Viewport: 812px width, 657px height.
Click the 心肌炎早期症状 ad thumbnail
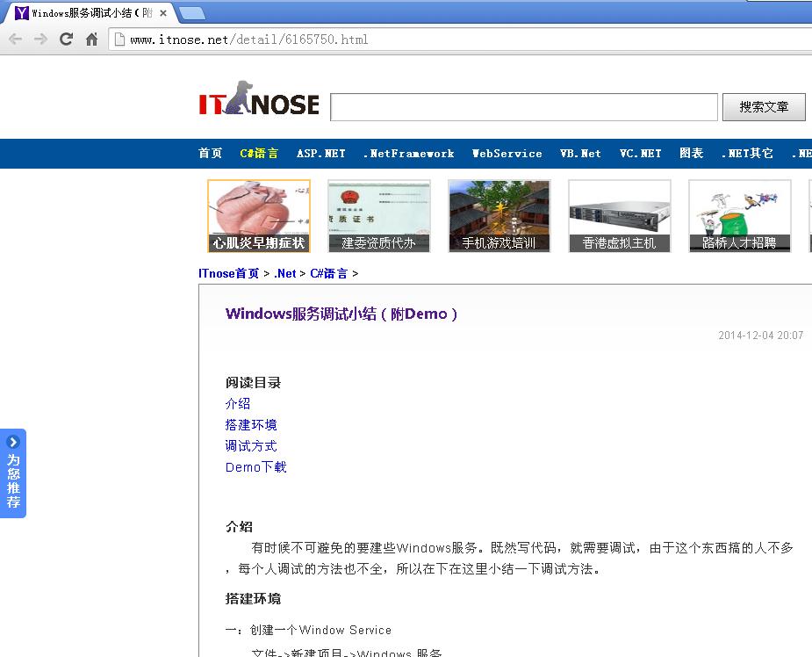pyautogui.click(x=258, y=216)
